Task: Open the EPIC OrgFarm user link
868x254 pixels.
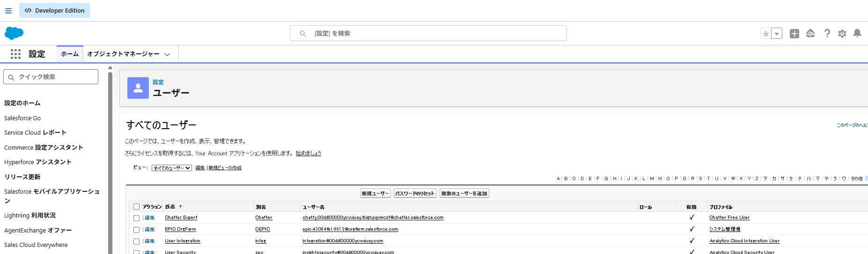Action: point(180,229)
